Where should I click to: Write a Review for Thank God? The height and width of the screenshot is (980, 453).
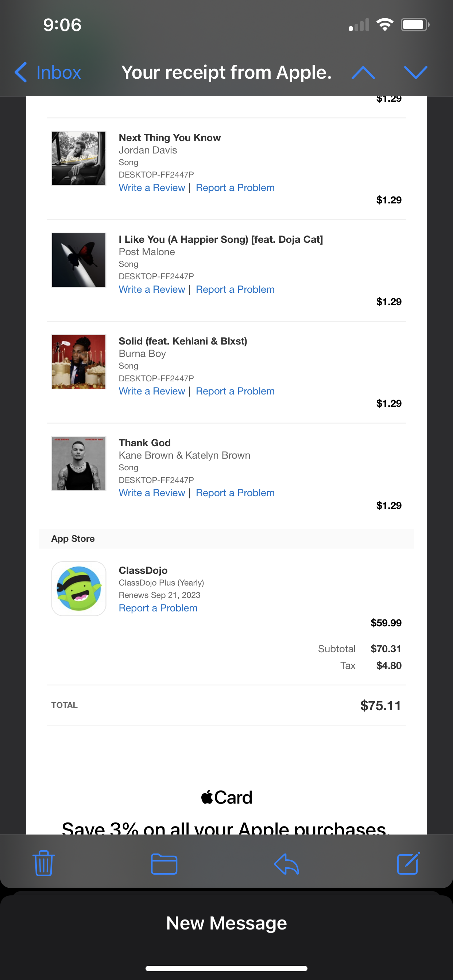(x=152, y=493)
